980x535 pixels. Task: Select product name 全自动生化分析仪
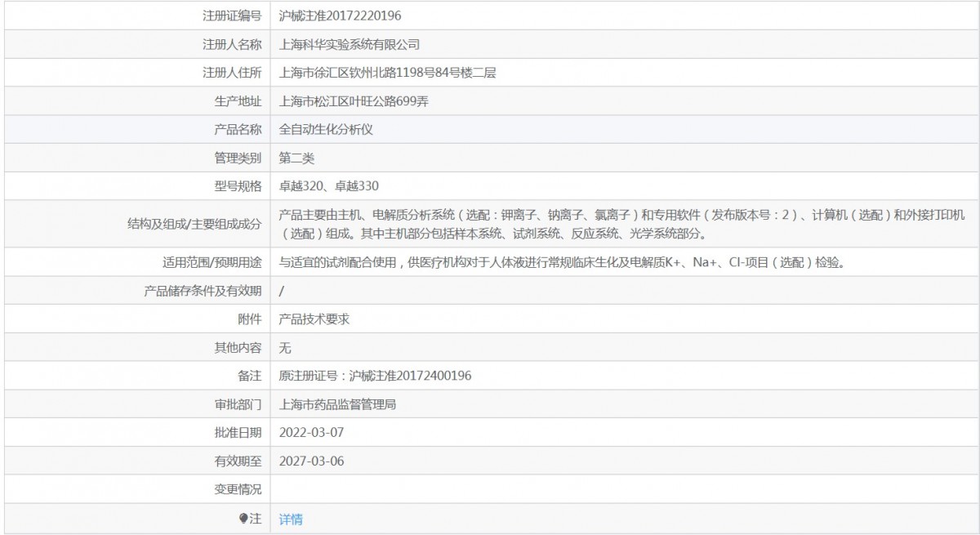[326, 129]
